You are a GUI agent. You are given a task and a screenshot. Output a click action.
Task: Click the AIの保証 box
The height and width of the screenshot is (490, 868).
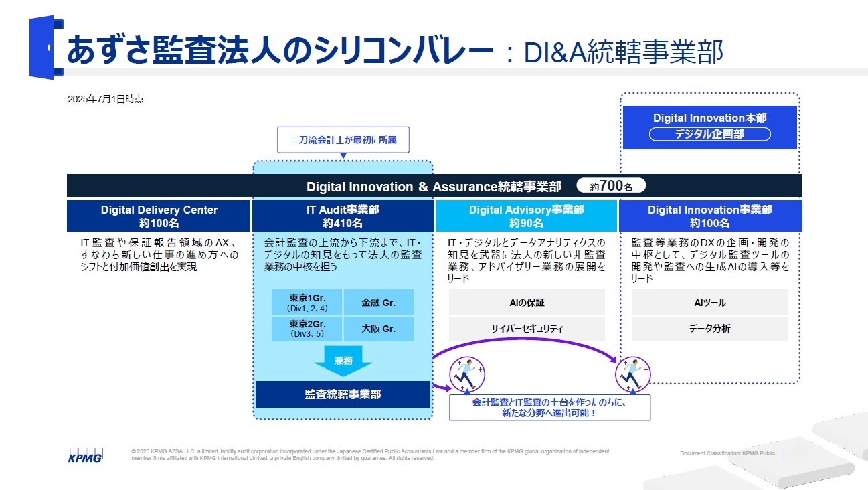[527, 303]
